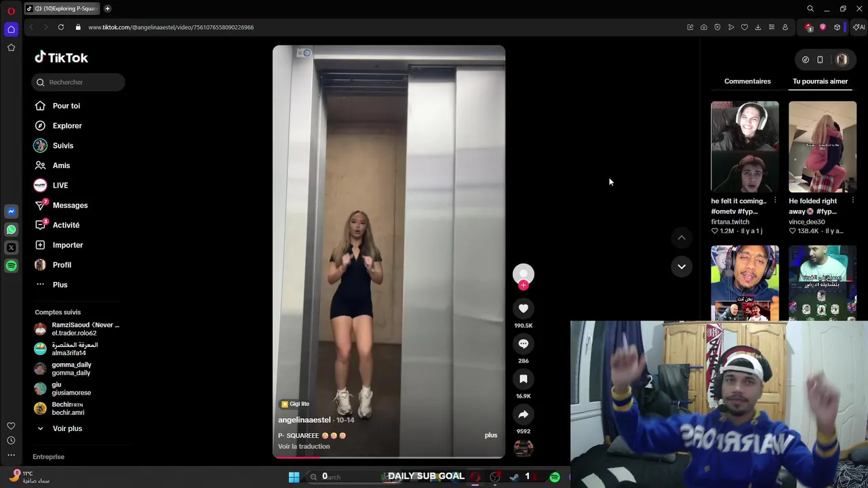Open a new browser tab
The height and width of the screenshot is (488, 868).
108,9
